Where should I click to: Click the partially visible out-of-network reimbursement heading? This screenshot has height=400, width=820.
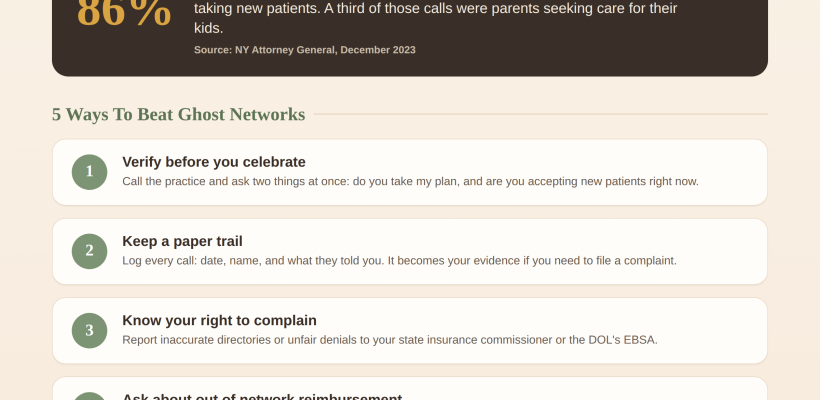click(262, 397)
